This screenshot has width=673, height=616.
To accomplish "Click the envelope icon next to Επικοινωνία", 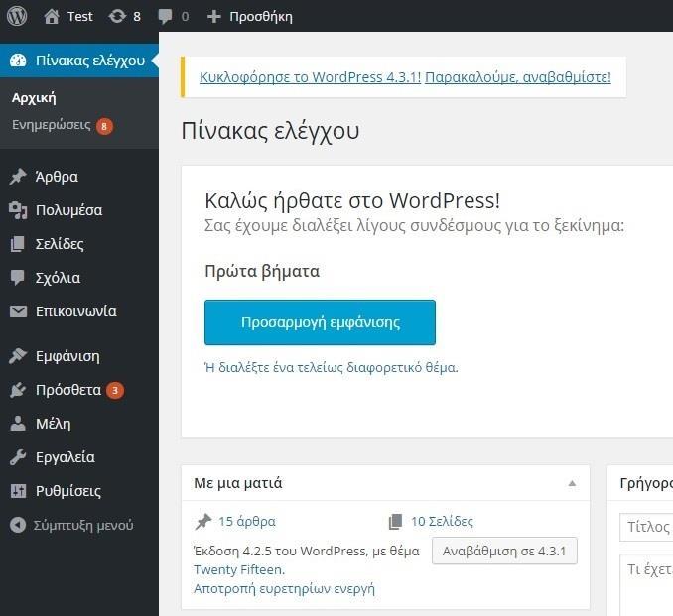I will pyautogui.click(x=18, y=311).
